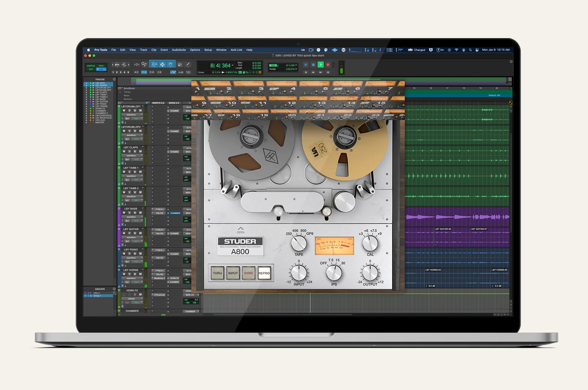Select the Pencil tool
This screenshot has height=390, width=588.
click(x=188, y=65)
